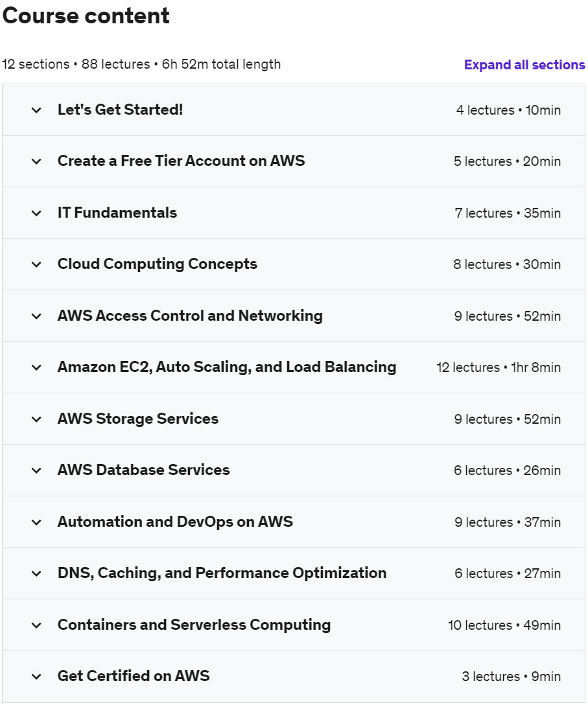The height and width of the screenshot is (705, 588).
Task: Click the AWS Database Services heading
Action: 144,470
